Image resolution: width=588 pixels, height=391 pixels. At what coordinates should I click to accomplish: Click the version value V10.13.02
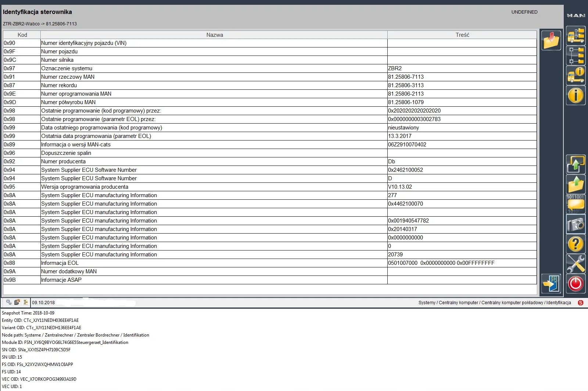(400, 187)
